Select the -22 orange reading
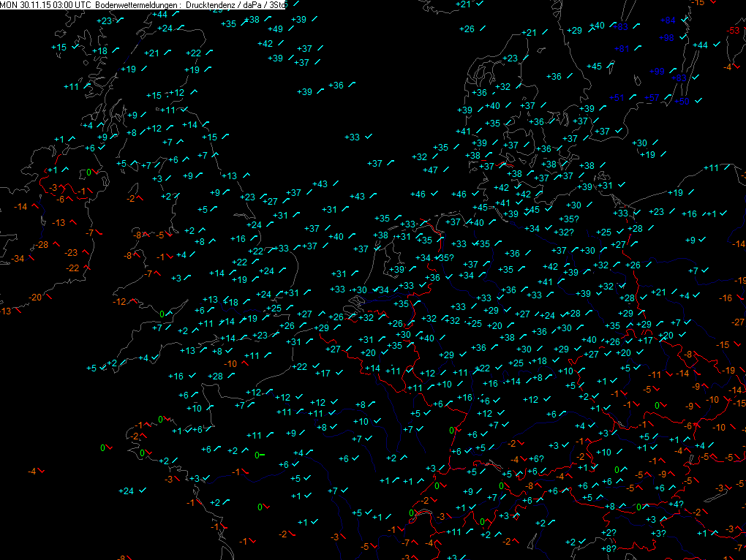The width and height of the screenshot is (746, 560). [72, 268]
